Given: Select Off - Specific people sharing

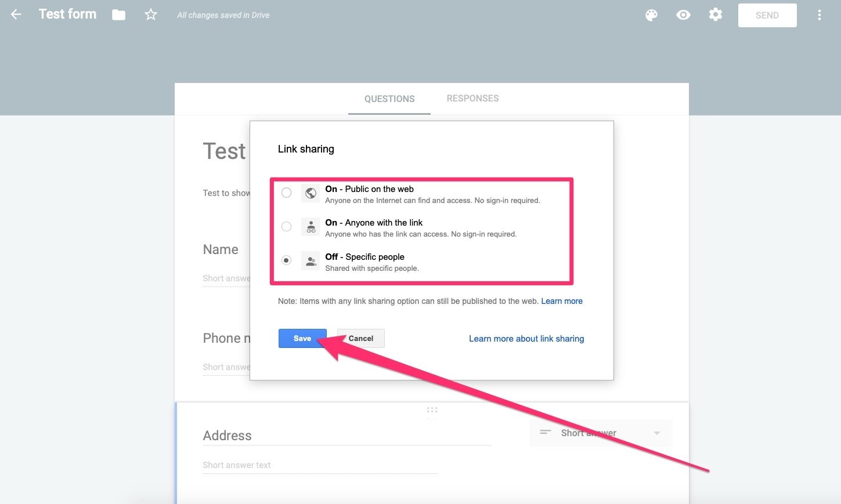Looking at the screenshot, I should click(x=286, y=260).
